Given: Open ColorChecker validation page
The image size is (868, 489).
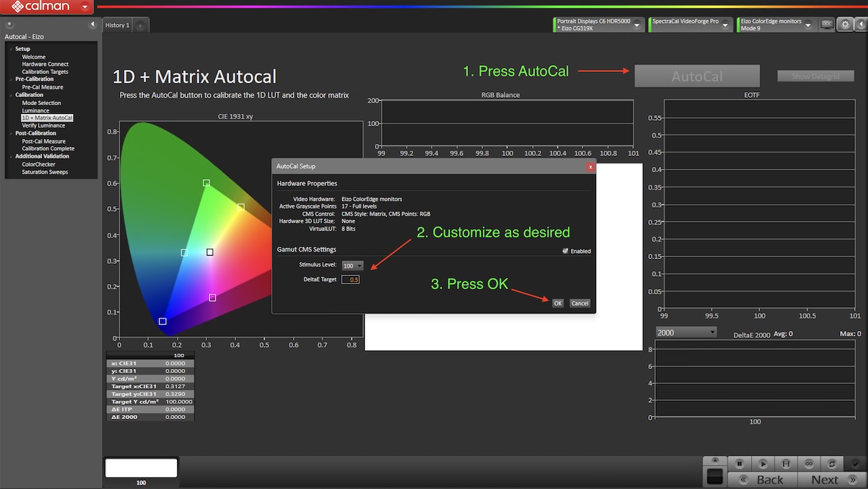Looking at the screenshot, I should pyautogui.click(x=39, y=164).
